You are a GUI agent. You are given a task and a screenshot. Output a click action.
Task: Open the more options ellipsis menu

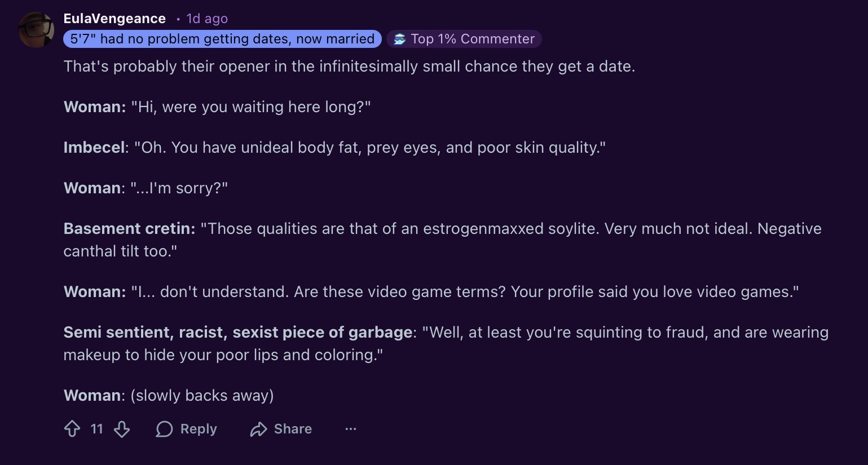[x=351, y=429]
